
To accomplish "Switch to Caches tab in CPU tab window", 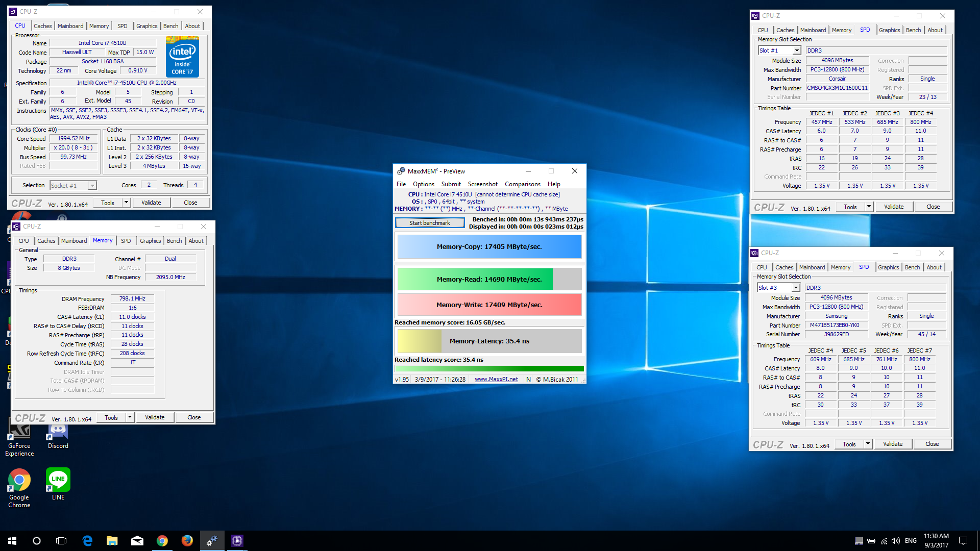I will [x=43, y=26].
